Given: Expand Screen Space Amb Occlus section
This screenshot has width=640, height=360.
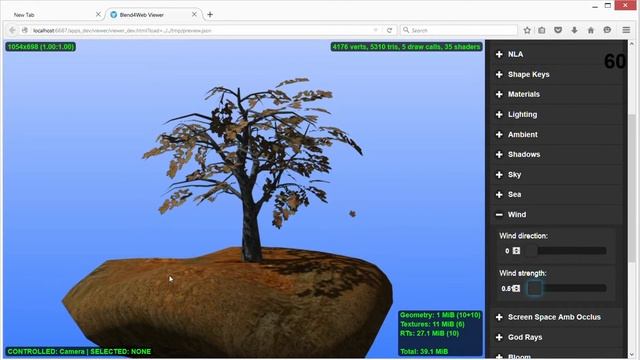Looking at the screenshot, I should click(557, 317).
